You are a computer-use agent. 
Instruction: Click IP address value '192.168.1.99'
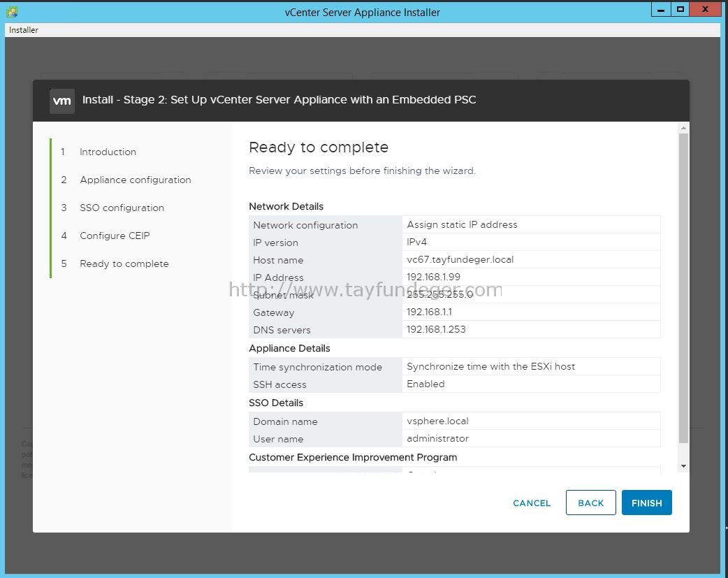click(433, 277)
